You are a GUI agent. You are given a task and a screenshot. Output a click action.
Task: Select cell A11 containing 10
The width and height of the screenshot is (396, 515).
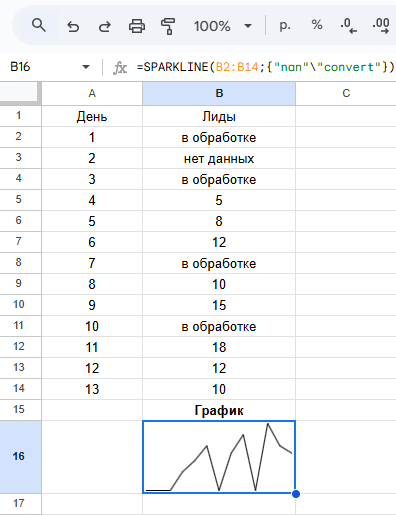pyautogui.click(x=92, y=326)
